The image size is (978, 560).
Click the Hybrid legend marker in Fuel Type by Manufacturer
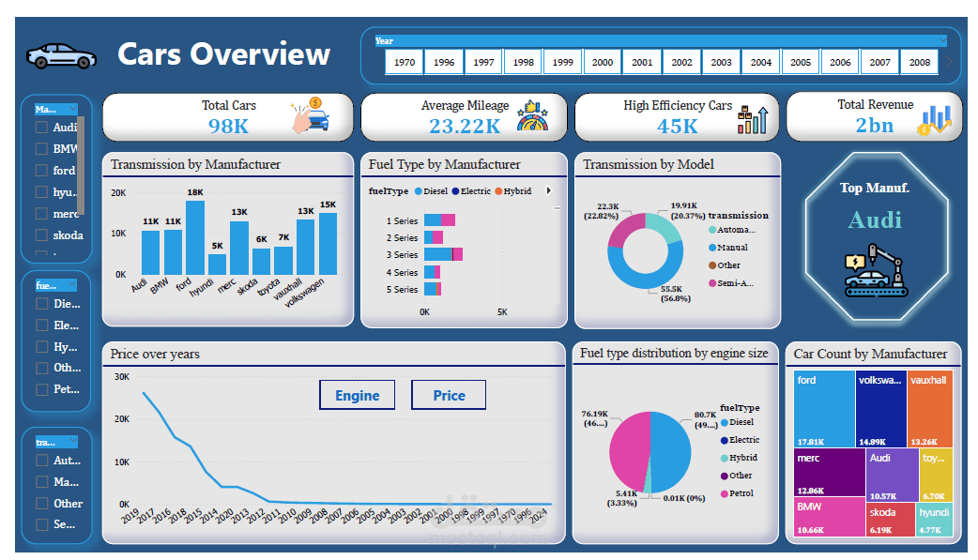click(x=499, y=191)
